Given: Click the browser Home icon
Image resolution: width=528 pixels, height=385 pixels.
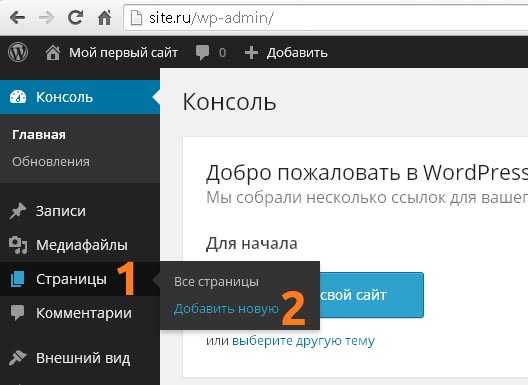Looking at the screenshot, I should (104, 17).
